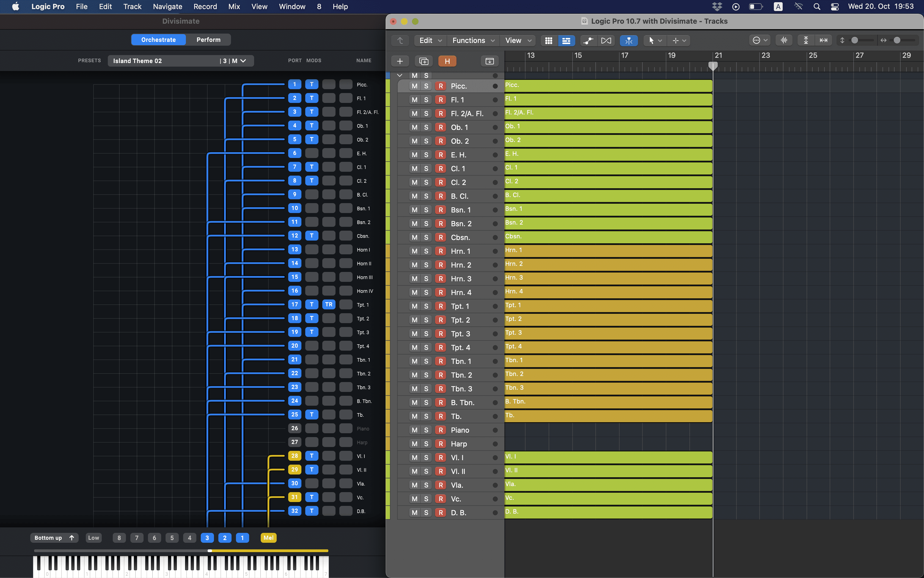Click the display level up arrow

point(400,40)
